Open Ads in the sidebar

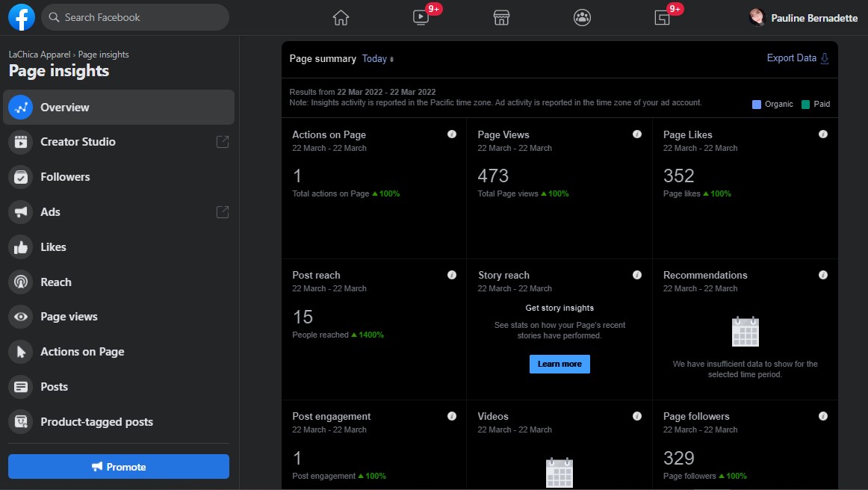[x=119, y=212]
